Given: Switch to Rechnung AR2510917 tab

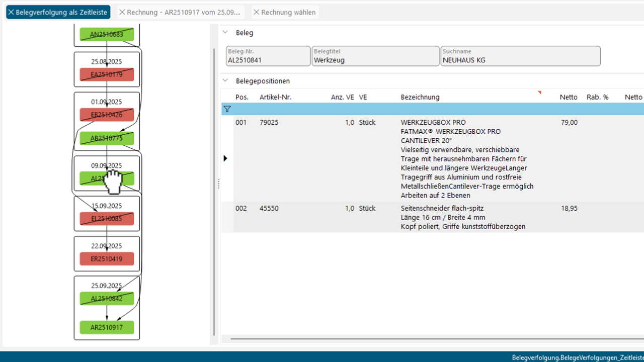Looking at the screenshot, I should point(185,12).
